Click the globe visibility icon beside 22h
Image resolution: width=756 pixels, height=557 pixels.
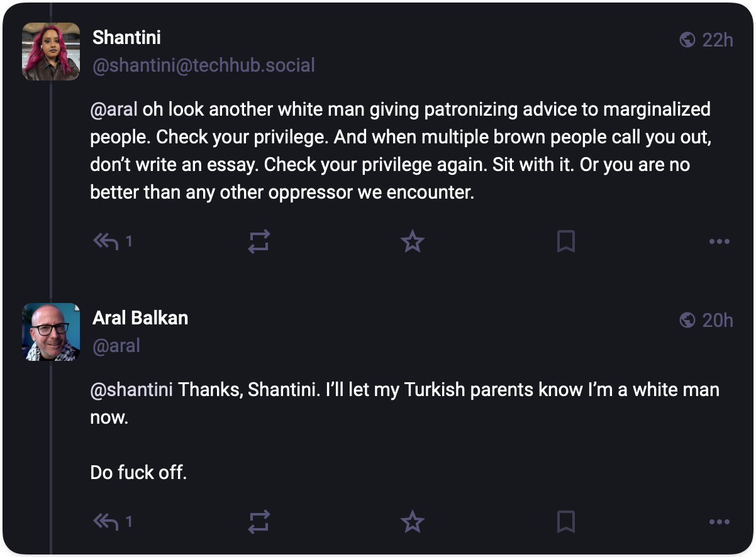pos(687,40)
